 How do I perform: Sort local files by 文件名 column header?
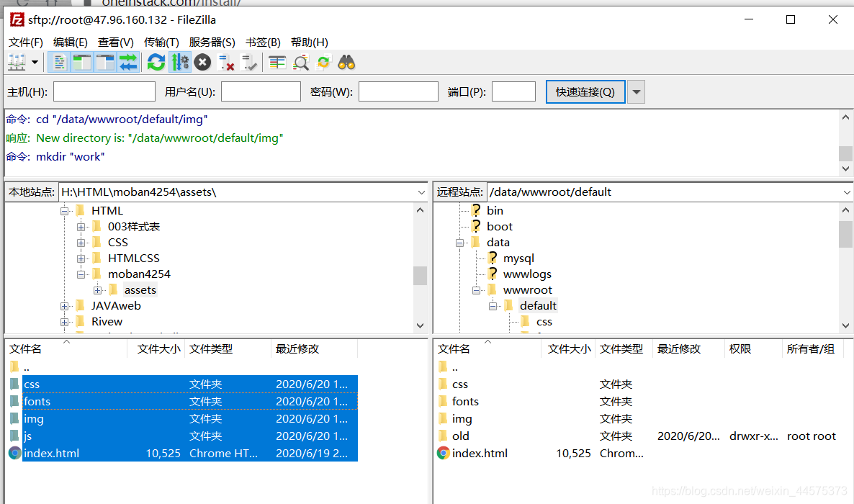[x=66, y=348]
